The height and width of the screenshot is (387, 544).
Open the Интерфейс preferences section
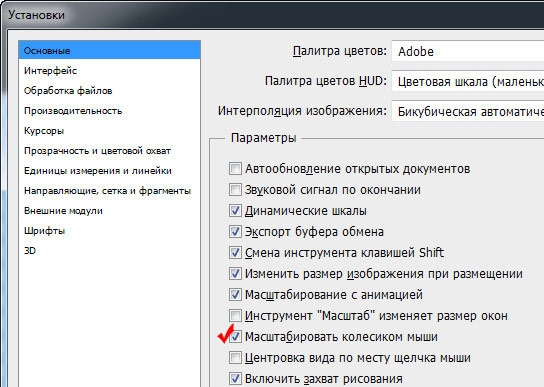tap(50, 71)
